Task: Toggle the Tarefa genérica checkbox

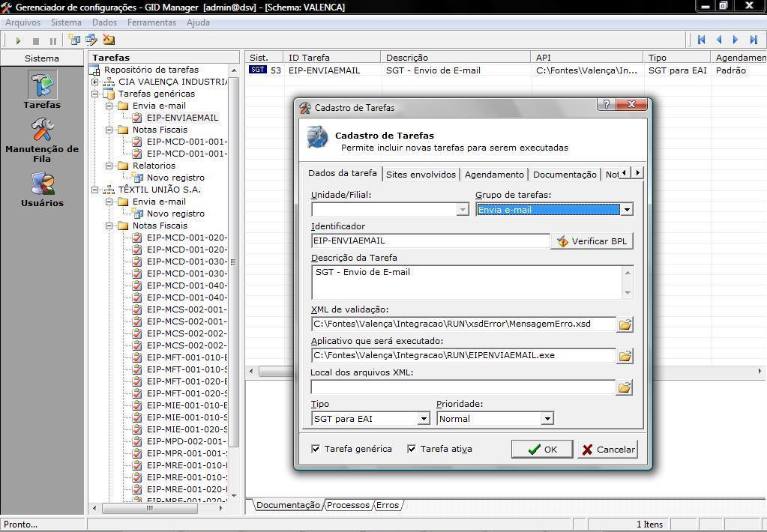Action: [316, 449]
